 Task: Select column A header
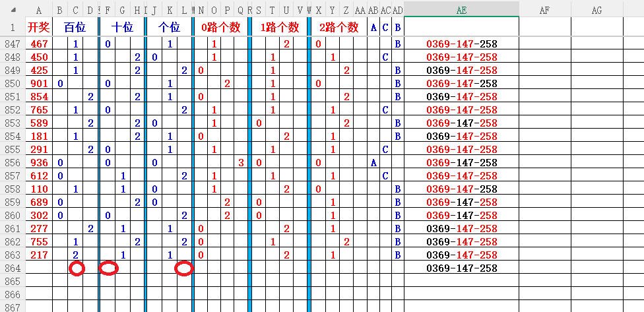[39, 11]
